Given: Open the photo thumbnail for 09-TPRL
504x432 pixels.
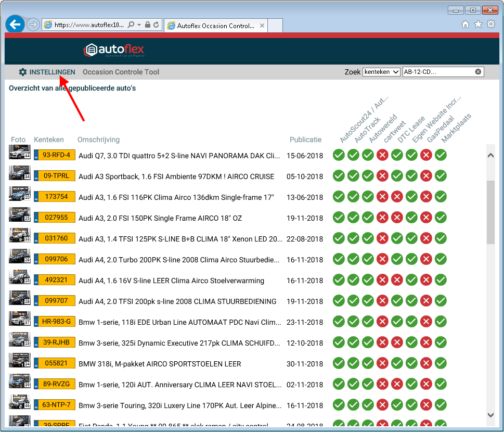Looking at the screenshot, I should (x=20, y=173).
